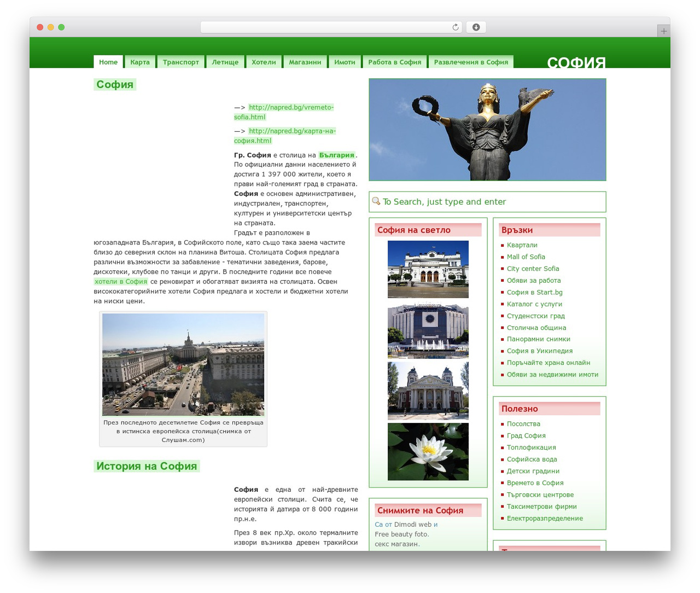Screen dimensions: 700x593
Task: Open the Времето в София link
Action: (535, 483)
